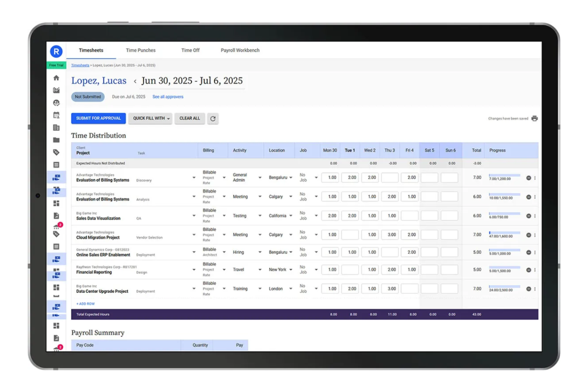The image size is (588, 392).
Task: Print timesheet using the printer icon
Action: pos(534,118)
